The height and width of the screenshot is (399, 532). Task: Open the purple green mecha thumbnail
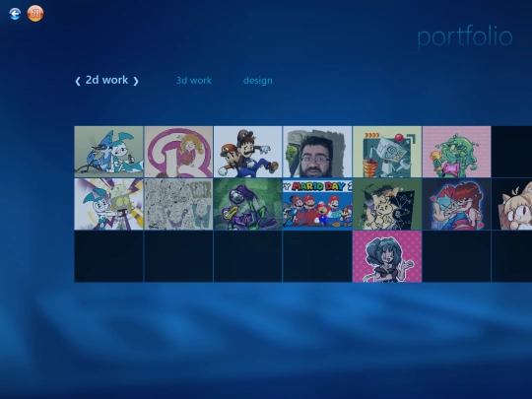click(247, 204)
